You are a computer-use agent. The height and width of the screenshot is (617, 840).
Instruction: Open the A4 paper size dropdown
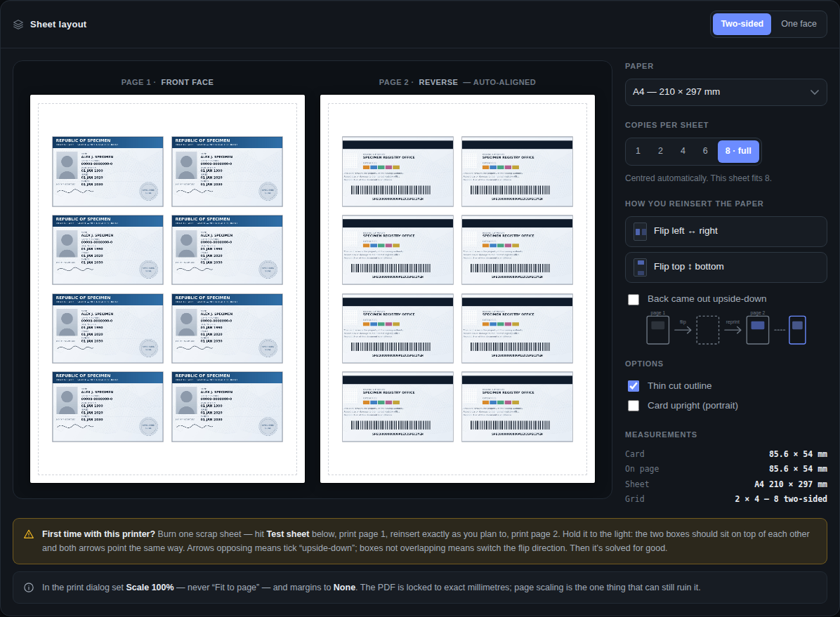pos(726,92)
